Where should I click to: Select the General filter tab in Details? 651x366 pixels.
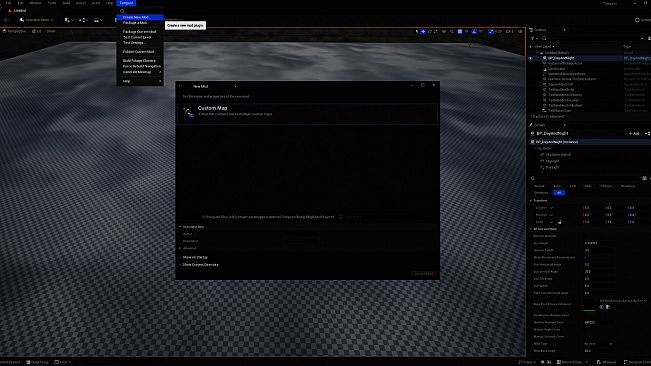tap(539, 186)
